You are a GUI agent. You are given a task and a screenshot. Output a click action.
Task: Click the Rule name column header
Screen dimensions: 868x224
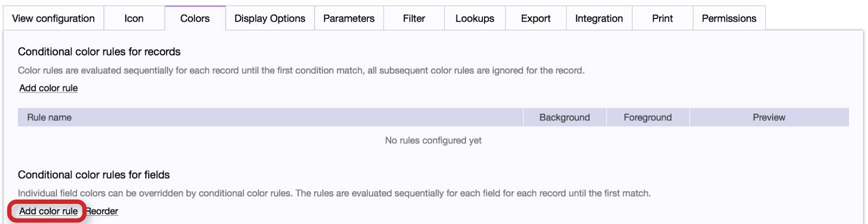coord(49,117)
